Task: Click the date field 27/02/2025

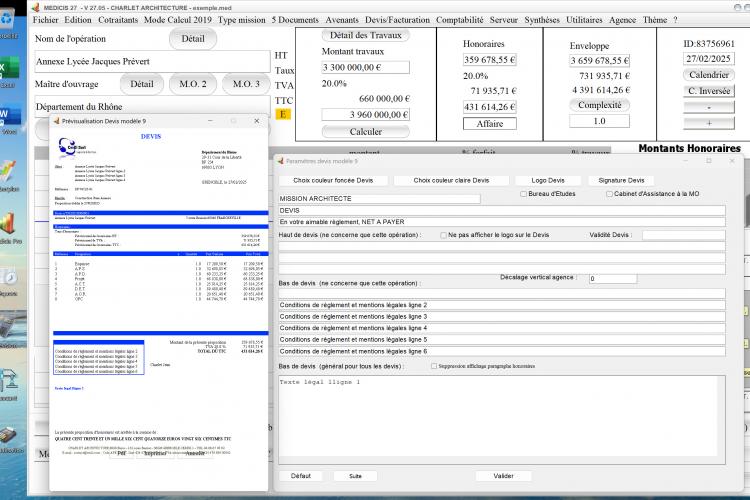Action: tap(709, 58)
